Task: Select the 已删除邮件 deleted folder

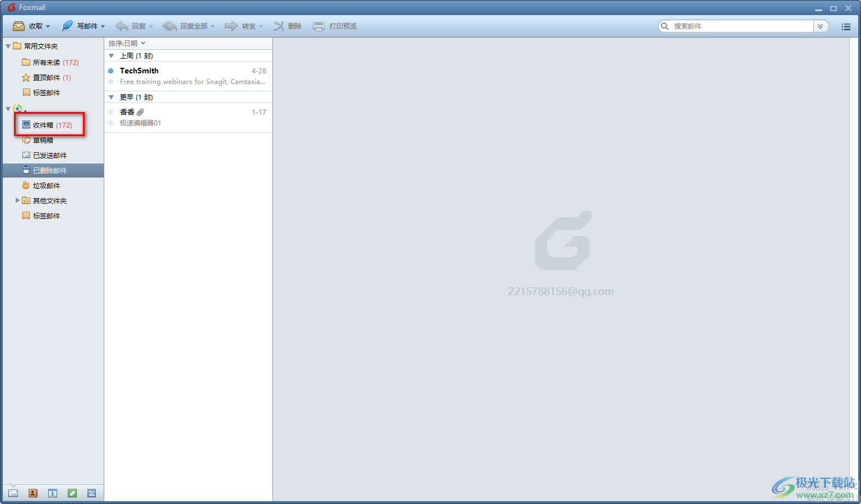Action: 53,170
